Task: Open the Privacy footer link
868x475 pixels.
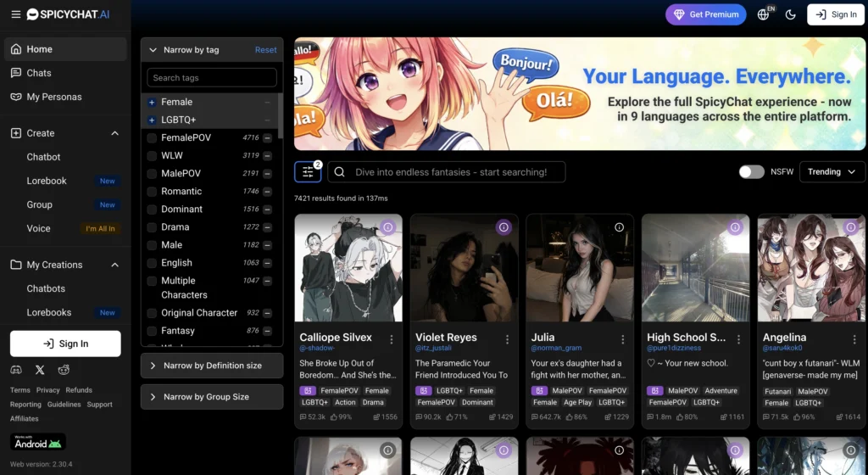Action: (x=47, y=390)
